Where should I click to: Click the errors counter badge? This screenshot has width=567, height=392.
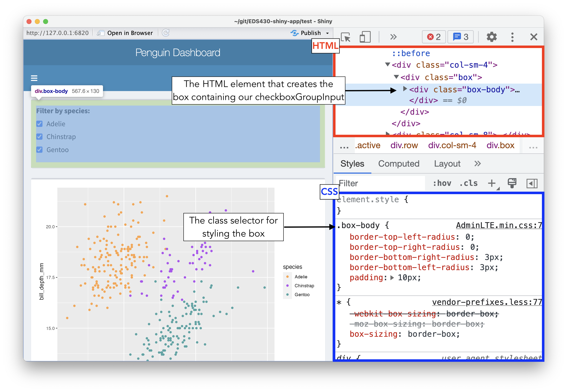click(434, 37)
